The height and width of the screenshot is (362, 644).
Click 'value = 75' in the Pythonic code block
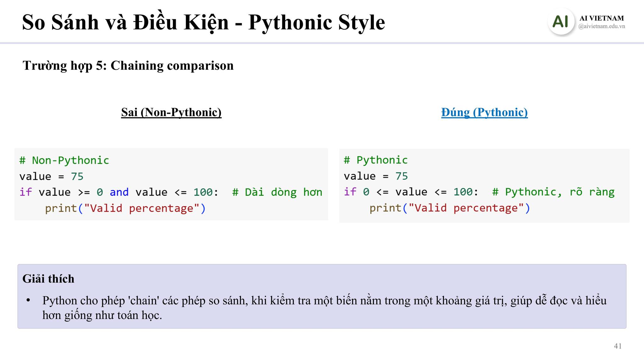[x=376, y=176]
